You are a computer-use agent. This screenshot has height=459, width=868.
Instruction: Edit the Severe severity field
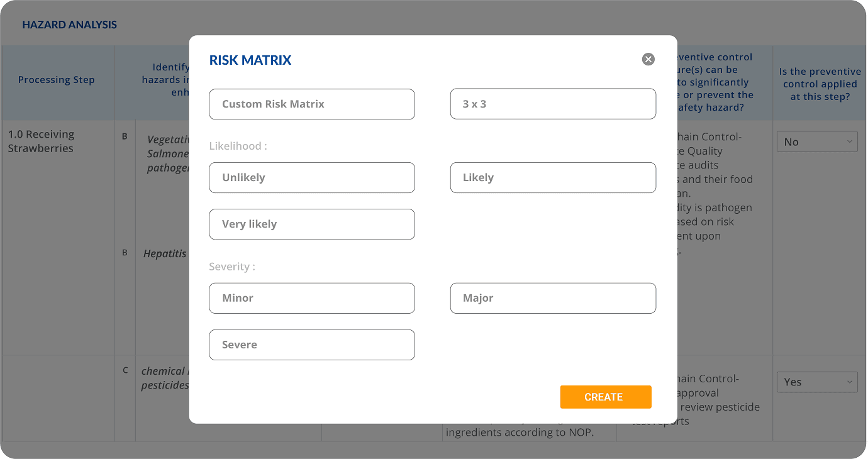(311, 345)
